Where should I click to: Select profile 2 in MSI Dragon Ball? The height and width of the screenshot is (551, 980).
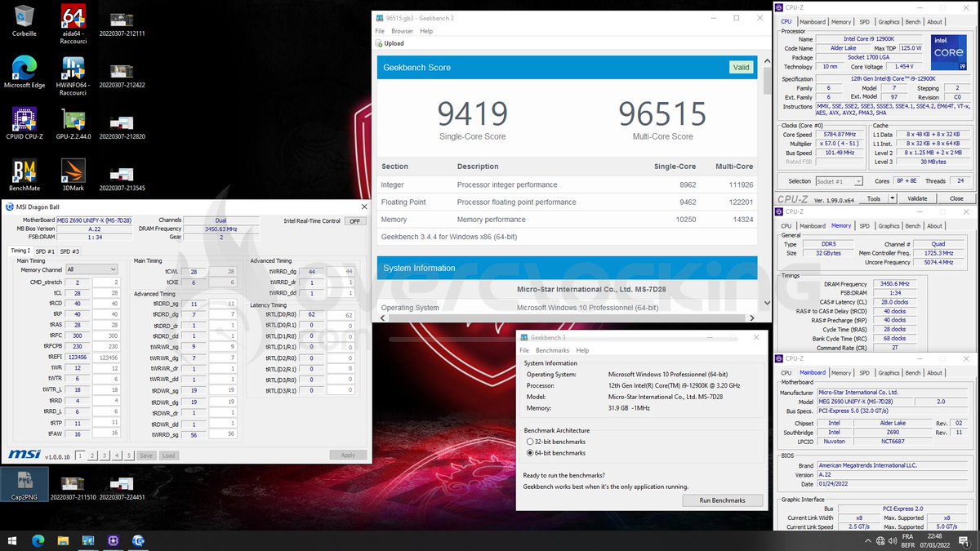tap(92, 455)
